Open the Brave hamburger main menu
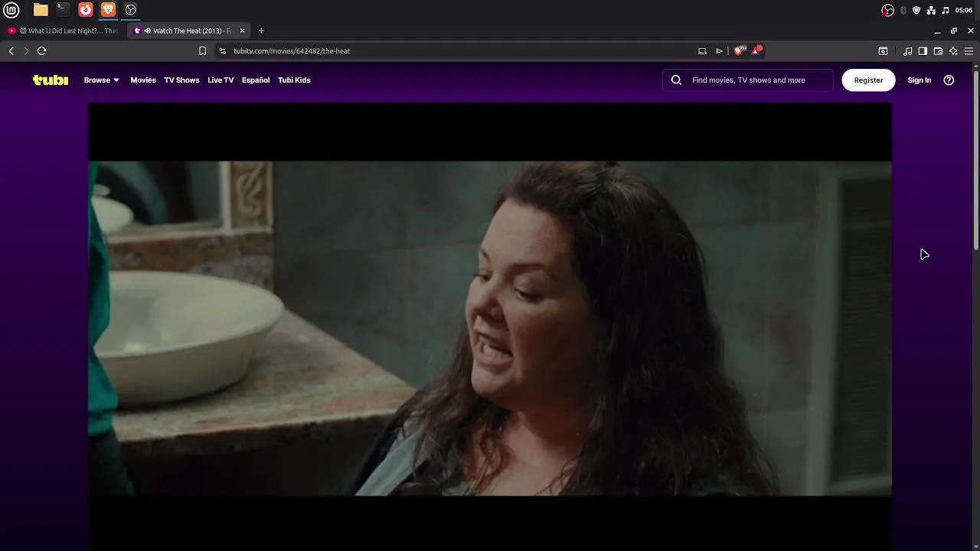 click(x=969, y=51)
